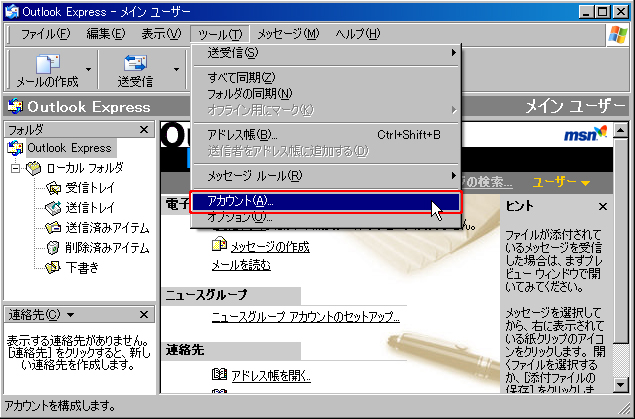Open the Create Mail dropdown arrow

pyautogui.click(x=88, y=70)
